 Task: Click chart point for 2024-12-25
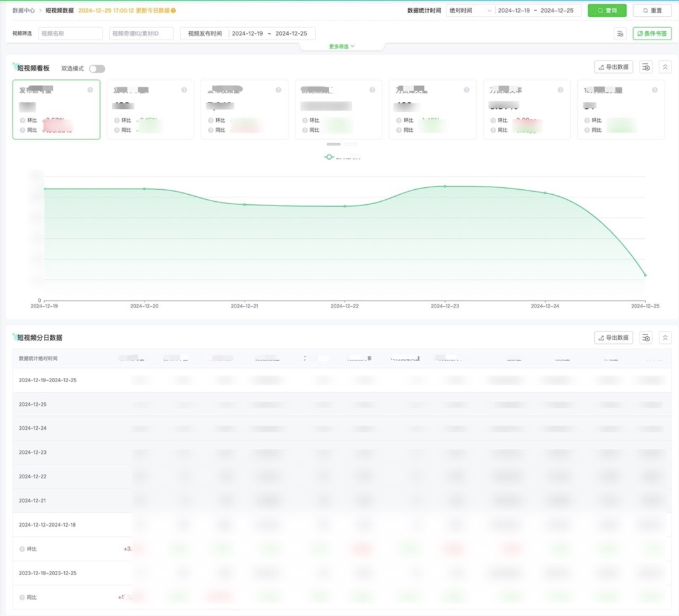(645, 275)
